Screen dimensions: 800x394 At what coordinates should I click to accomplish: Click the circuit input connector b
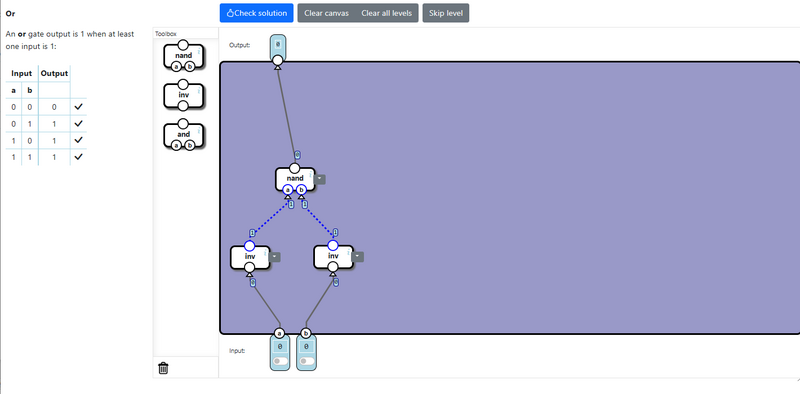306,333
